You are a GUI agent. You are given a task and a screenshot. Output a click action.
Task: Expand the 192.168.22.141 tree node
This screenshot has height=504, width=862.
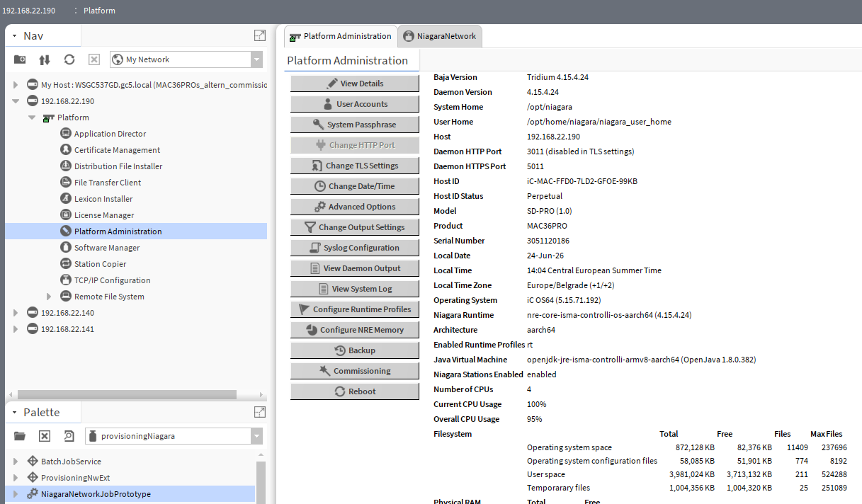click(16, 329)
